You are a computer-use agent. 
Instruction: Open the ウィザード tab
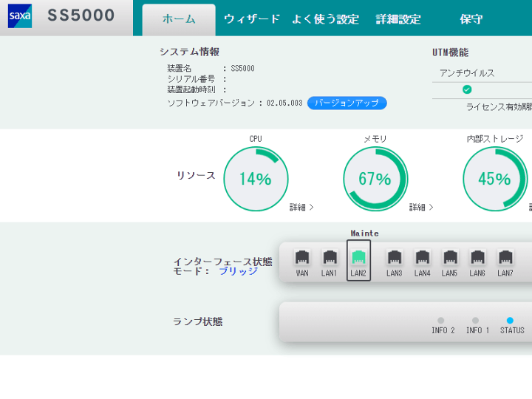pos(252,19)
